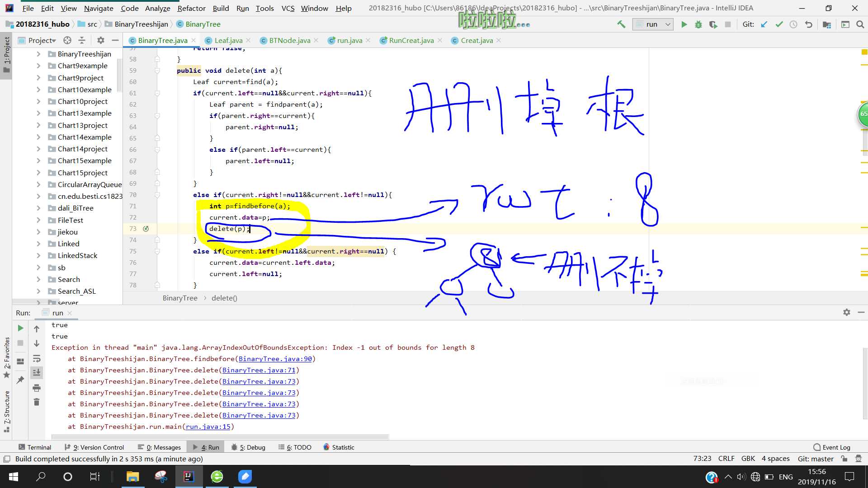The height and width of the screenshot is (488, 868).
Task: Open BinaryTree.java:90 stack trace link
Action: pos(275,359)
